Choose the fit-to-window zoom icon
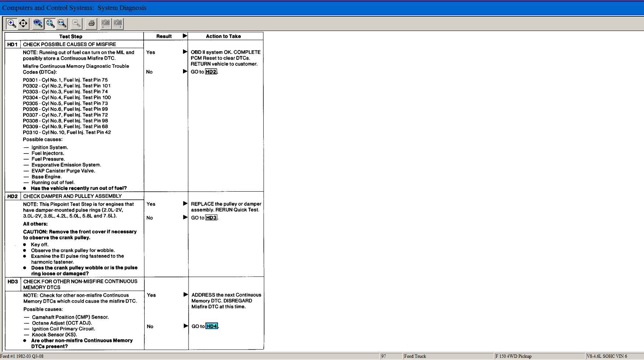644x360 pixels. click(x=50, y=24)
